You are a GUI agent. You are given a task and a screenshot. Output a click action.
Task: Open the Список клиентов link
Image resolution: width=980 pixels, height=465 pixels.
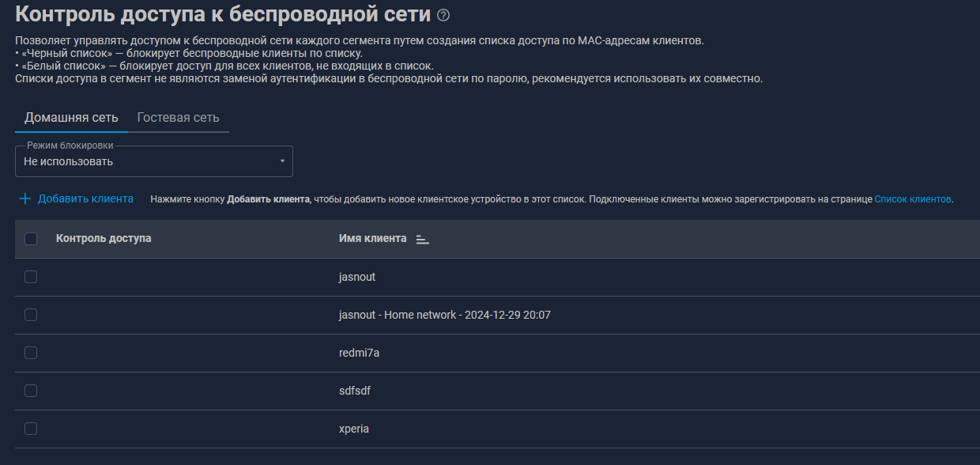pyautogui.click(x=913, y=199)
